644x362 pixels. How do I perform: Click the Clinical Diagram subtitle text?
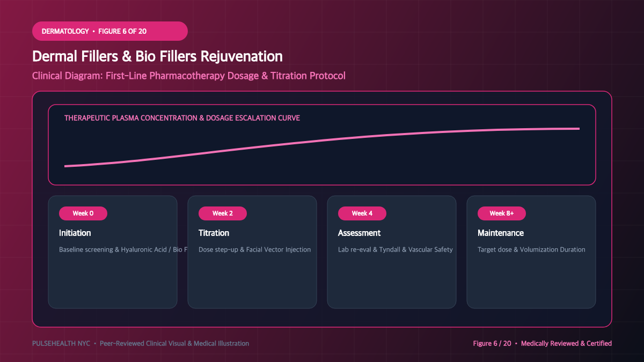189,76
